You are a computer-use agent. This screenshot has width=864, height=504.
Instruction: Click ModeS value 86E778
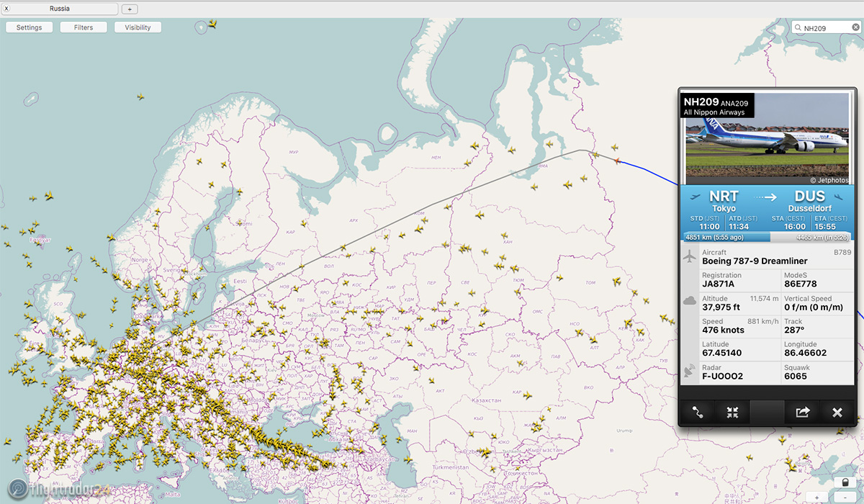(800, 284)
